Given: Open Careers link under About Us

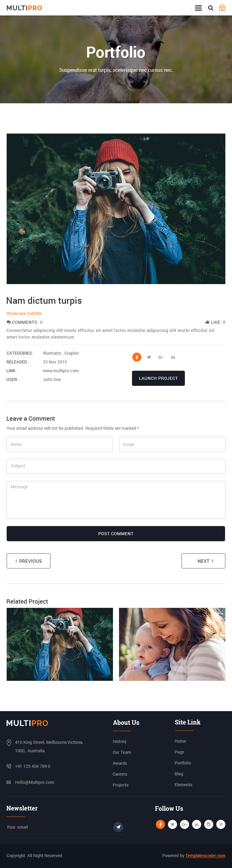Looking at the screenshot, I should pos(120,774).
